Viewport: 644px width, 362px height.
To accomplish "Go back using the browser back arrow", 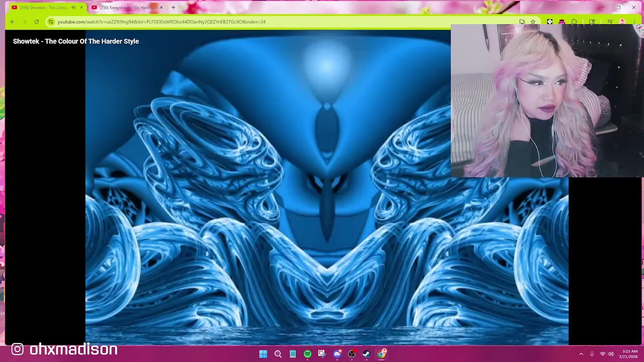I will tap(13, 22).
